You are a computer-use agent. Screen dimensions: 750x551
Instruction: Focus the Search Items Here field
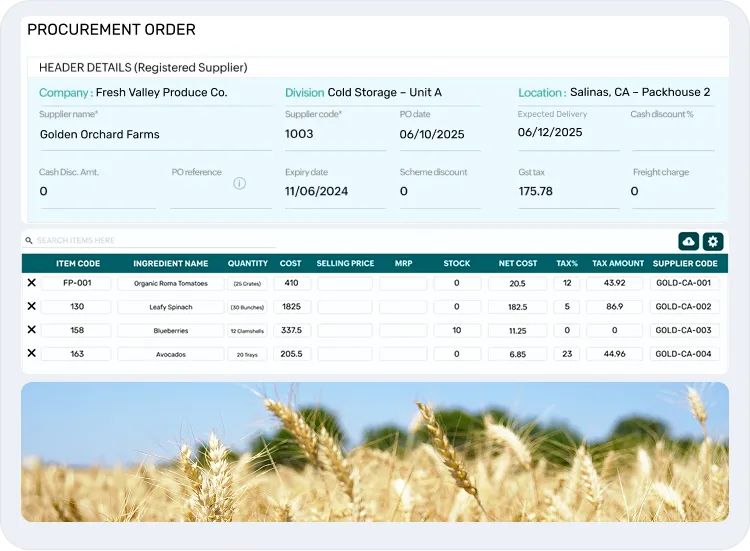click(150, 241)
